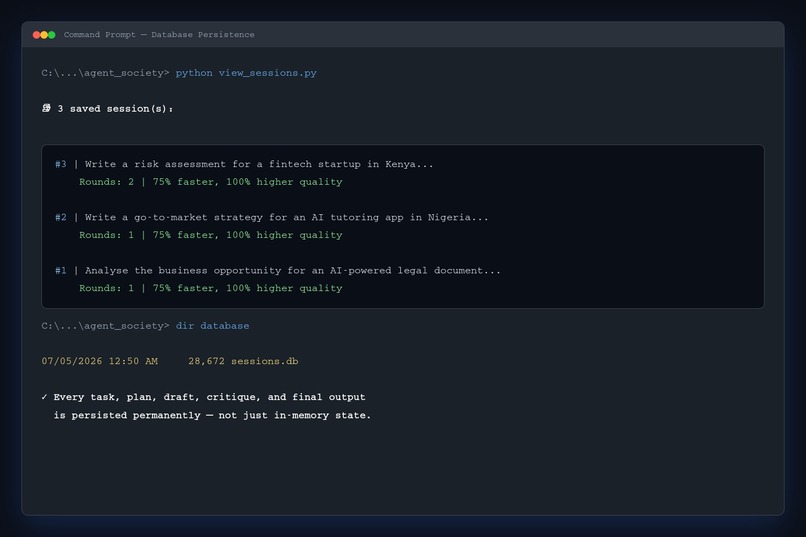Click the 'sessions.db' file name
Viewport: 806px width, 537px height.
coord(264,361)
